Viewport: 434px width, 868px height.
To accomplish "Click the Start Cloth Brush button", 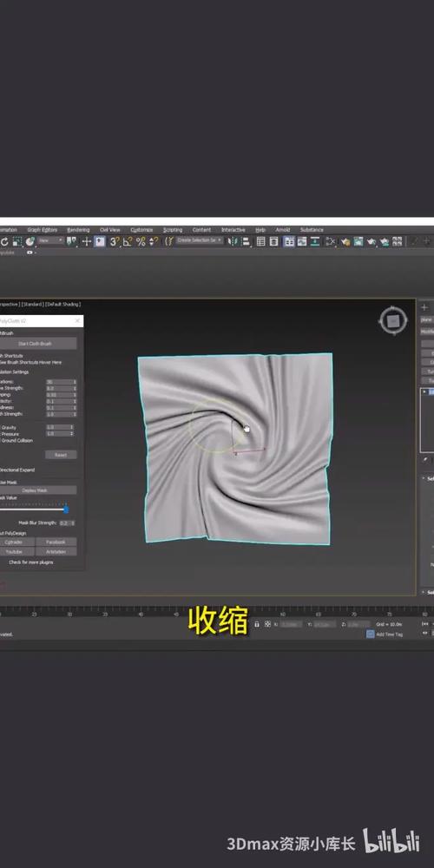I will [x=36, y=344].
